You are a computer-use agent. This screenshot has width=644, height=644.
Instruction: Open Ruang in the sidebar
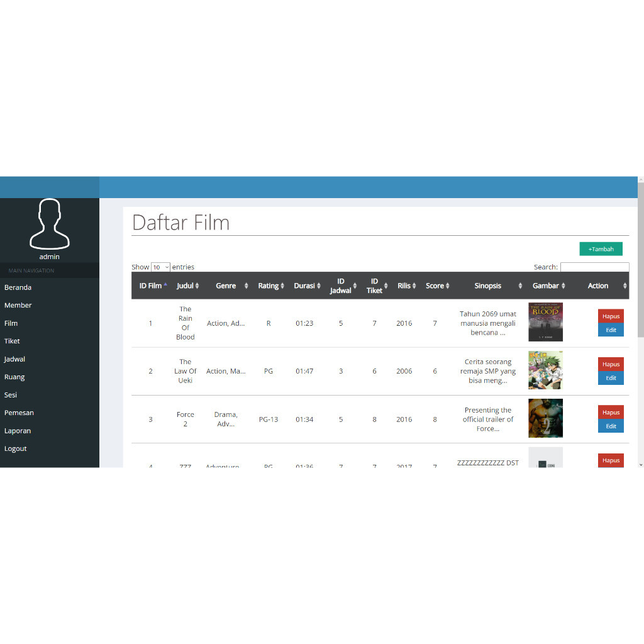pos(14,377)
